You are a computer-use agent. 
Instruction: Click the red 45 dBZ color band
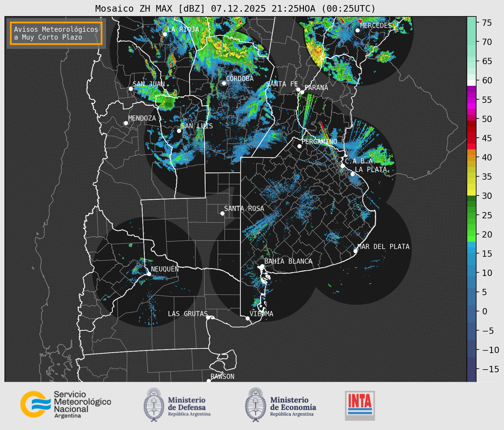pyautogui.click(x=471, y=138)
